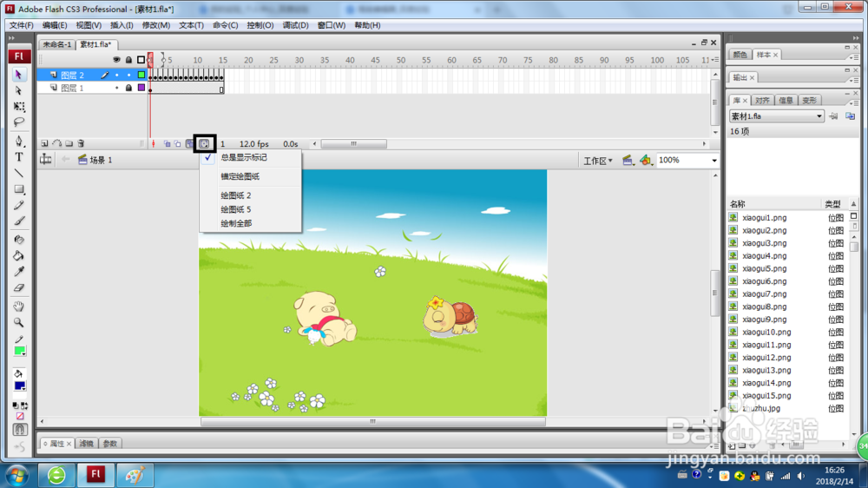868x488 pixels.
Task: Toggle visibility dot of layer 图层 1
Action: click(117, 88)
